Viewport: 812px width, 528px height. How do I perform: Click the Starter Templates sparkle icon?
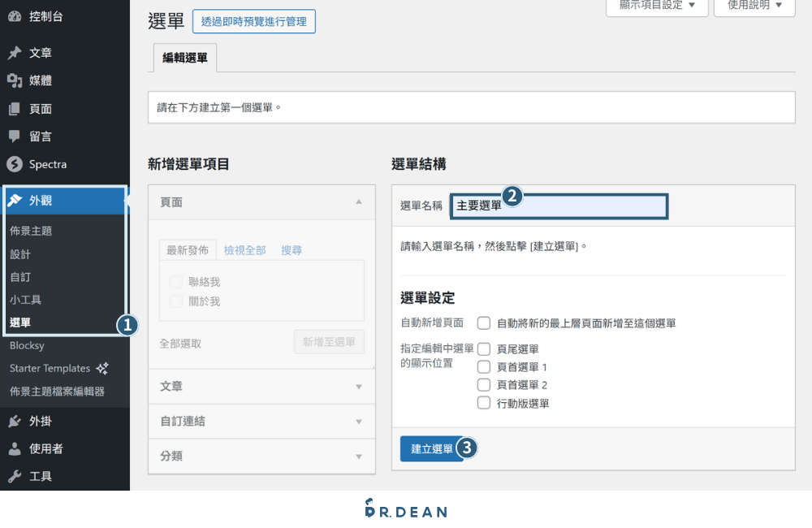(102, 369)
